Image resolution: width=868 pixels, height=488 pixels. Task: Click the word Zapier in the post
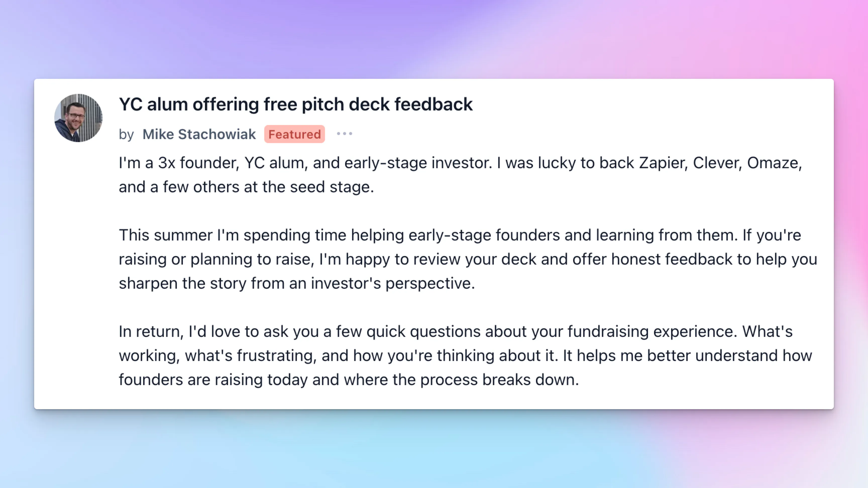click(x=663, y=163)
